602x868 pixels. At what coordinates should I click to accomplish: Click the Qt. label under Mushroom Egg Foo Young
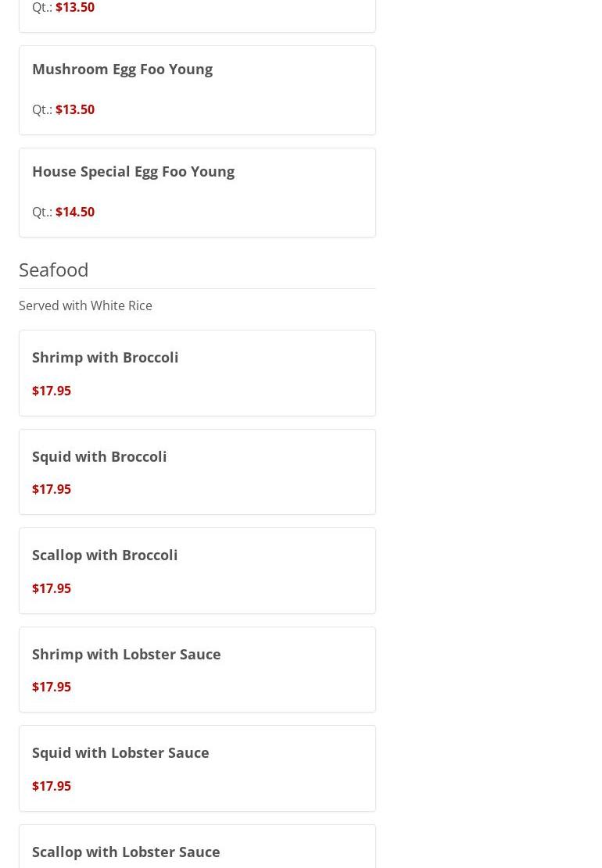pyautogui.click(x=42, y=109)
